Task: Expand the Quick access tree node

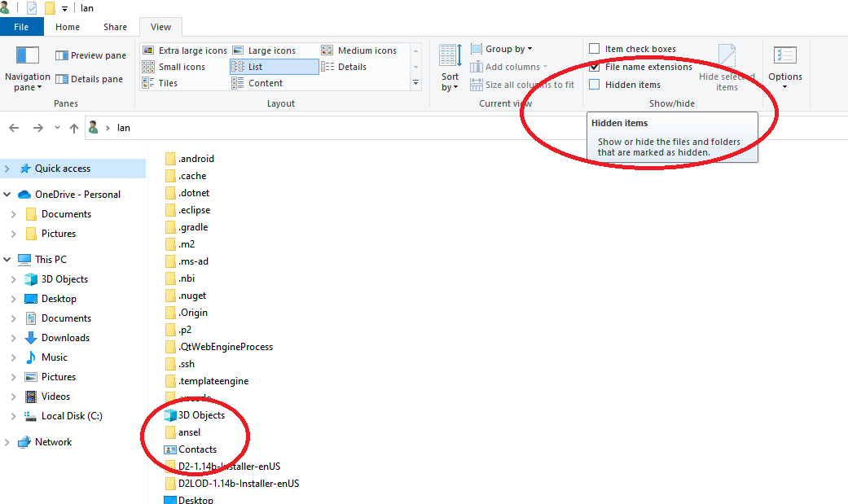Action: tap(7, 169)
